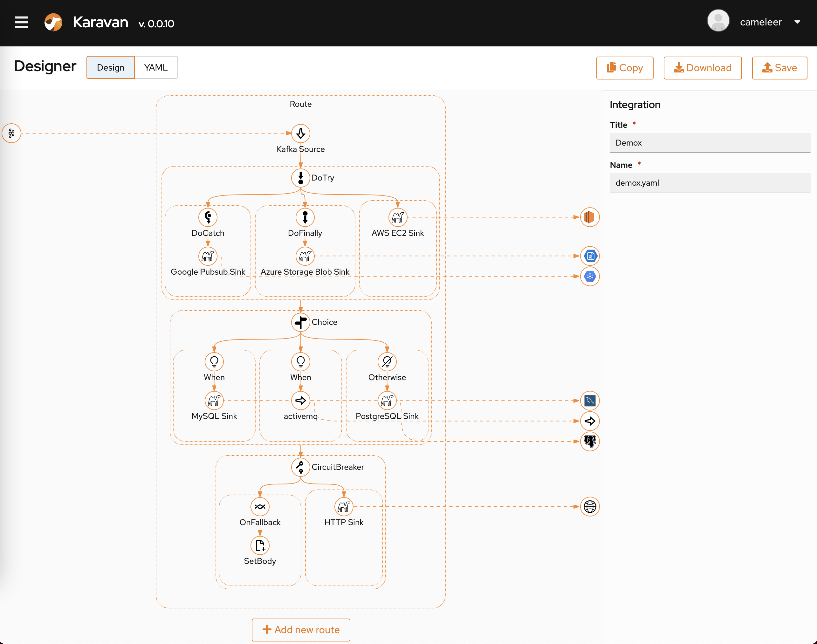Click the Title input field
Screen dimensions: 817x644
pyautogui.click(x=710, y=142)
